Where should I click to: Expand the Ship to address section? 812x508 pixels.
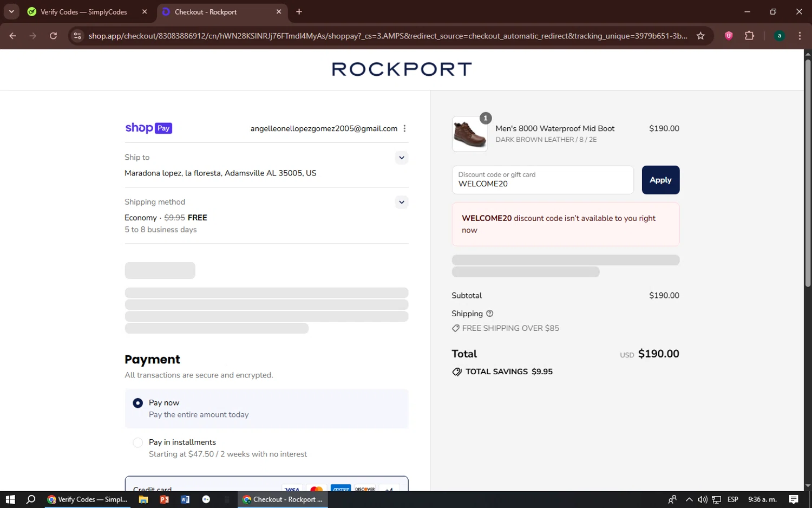402,158
